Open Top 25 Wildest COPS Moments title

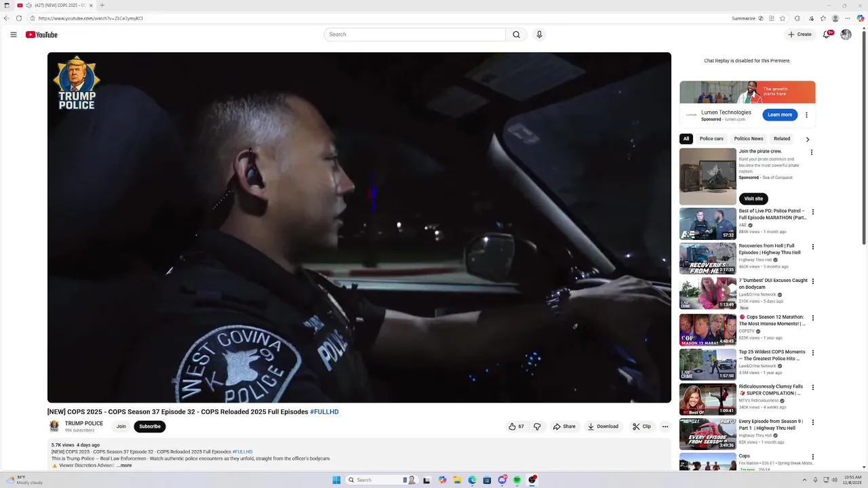coord(772,355)
